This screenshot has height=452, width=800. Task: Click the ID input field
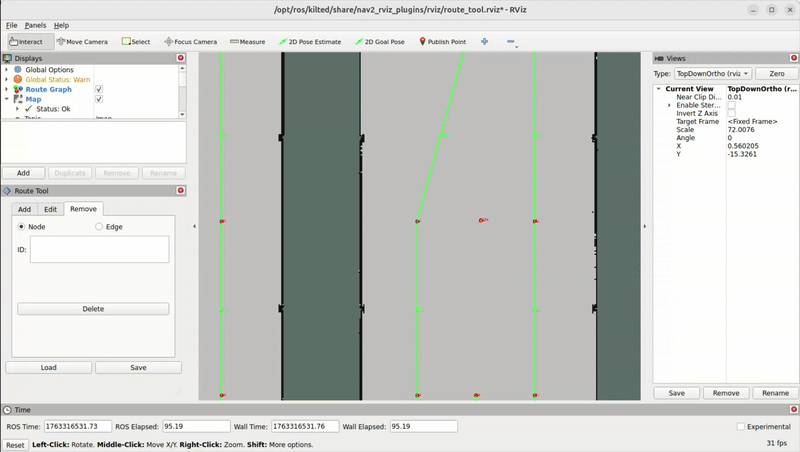(x=99, y=249)
